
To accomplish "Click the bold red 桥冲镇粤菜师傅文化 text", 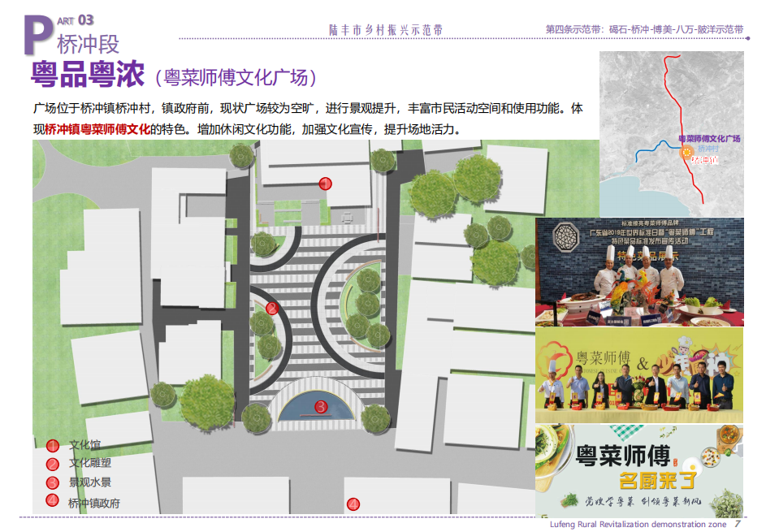I will (x=97, y=129).
